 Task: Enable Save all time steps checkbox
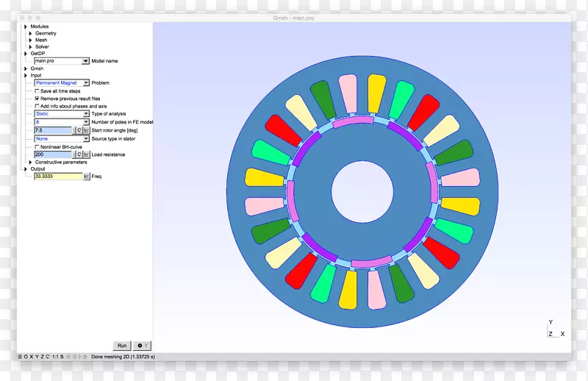point(37,91)
